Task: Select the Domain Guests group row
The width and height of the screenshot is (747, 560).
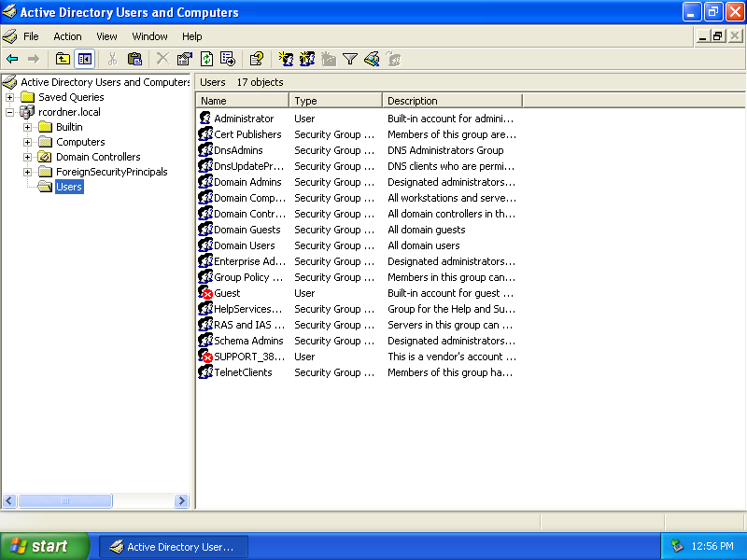Action: (x=358, y=230)
